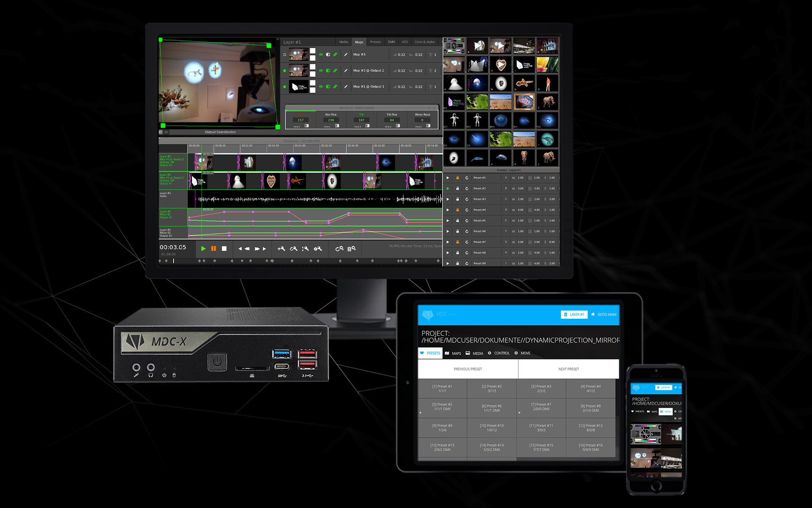Switch to the Maps tab
The height and width of the screenshot is (508, 812).
[x=359, y=42]
